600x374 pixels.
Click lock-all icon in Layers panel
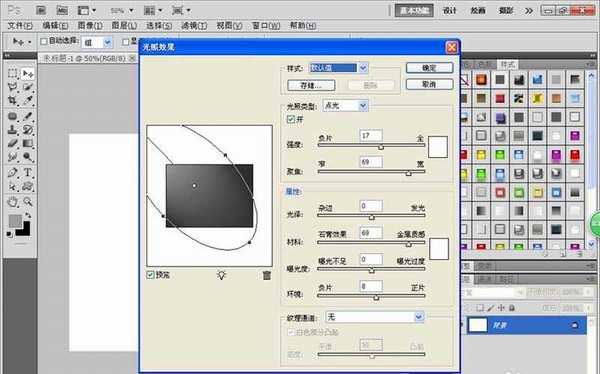512,307
